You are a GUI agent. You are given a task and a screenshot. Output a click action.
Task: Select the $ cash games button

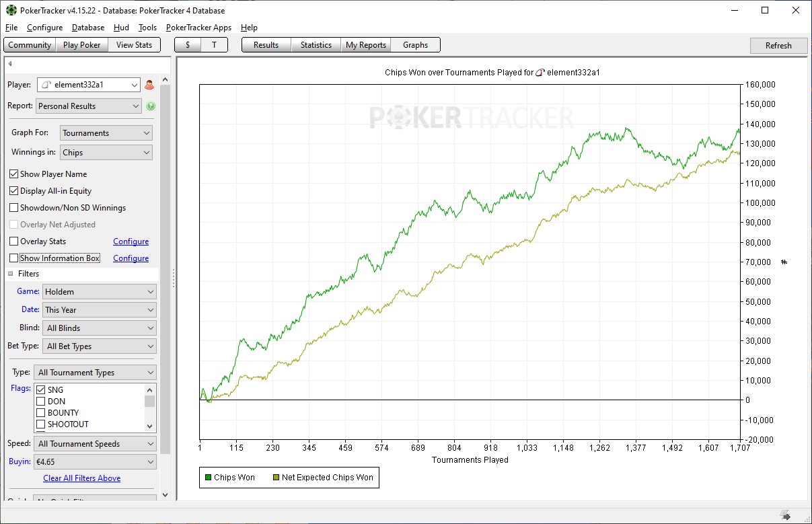tap(188, 45)
